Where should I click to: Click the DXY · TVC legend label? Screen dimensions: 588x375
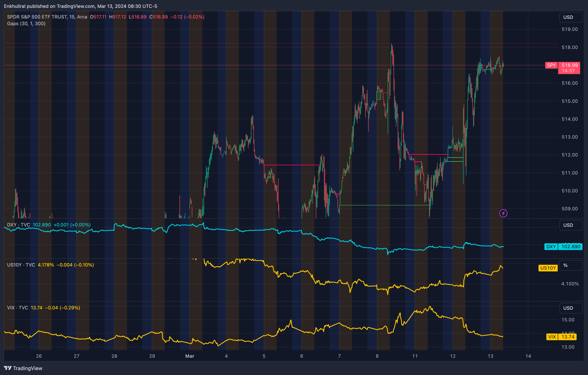click(x=18, y=225)
